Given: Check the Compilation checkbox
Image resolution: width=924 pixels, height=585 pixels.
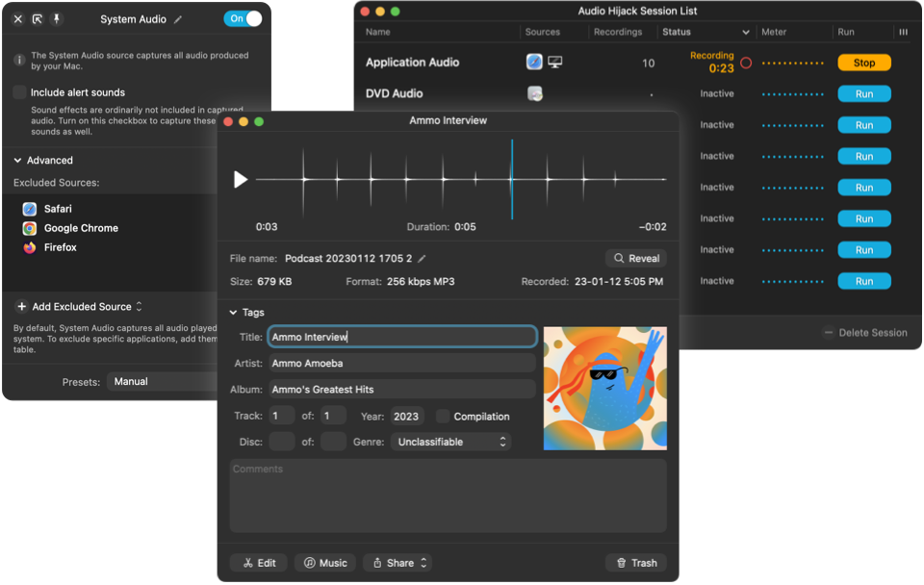Looking at the screenshot, I should click(443, 417).
